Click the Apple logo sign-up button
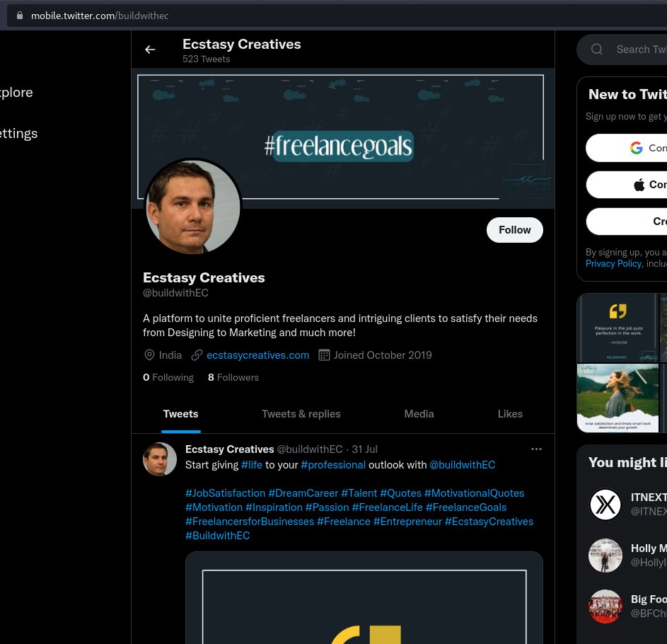 point(627,185)
